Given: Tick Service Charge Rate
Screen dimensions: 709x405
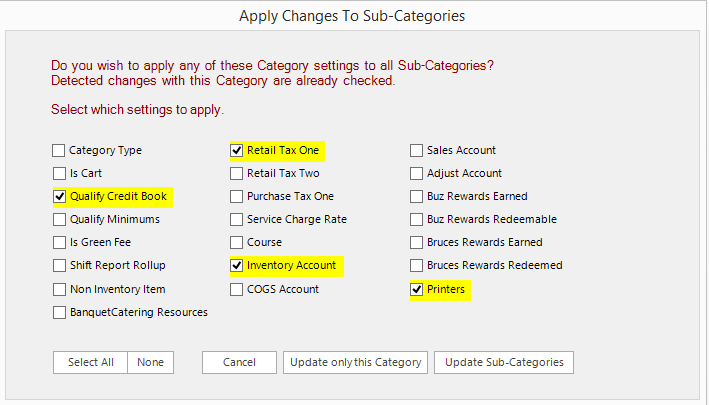Looking at the screenshot, I should point(237,220).
